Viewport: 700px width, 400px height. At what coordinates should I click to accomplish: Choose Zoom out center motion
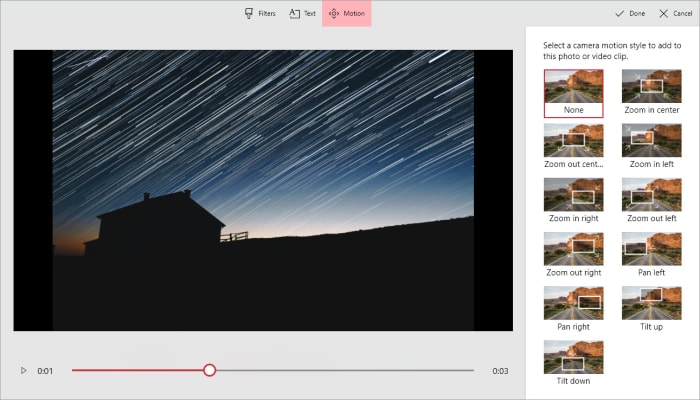[x=574, y=146]
